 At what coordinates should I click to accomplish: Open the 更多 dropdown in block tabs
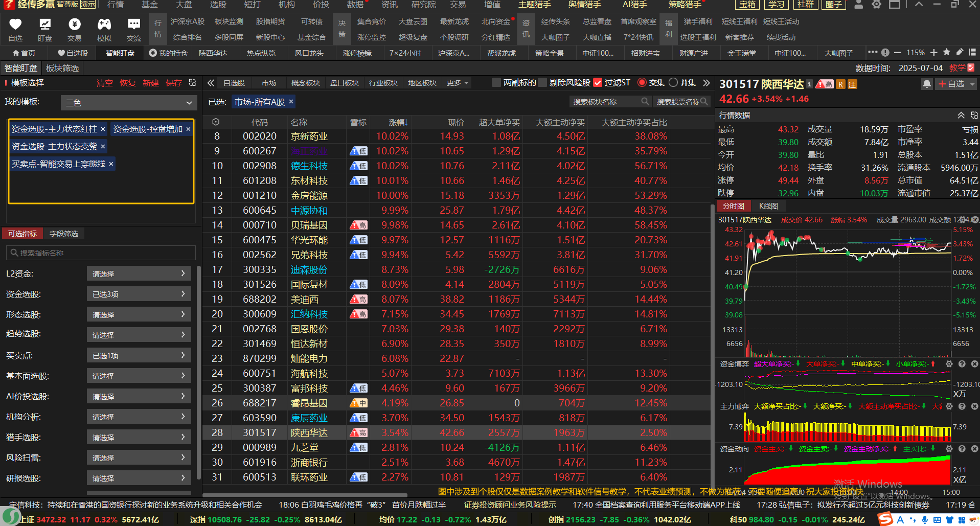[x=458, y=83]
